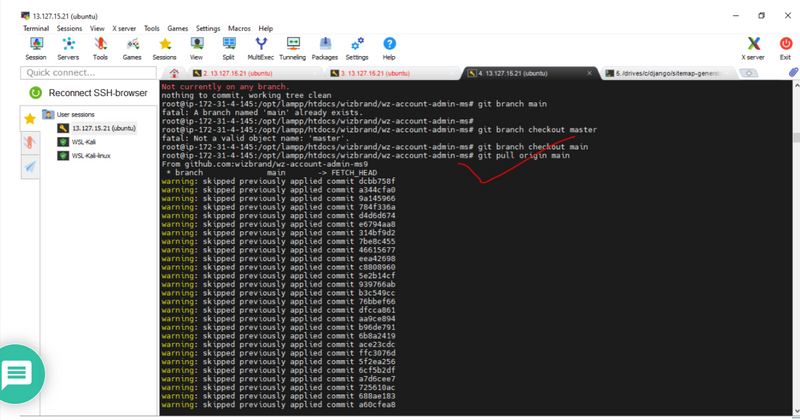The image size is (800, 420).
Task: Open the Tools toolbar icon
Action: pos(100,48)
